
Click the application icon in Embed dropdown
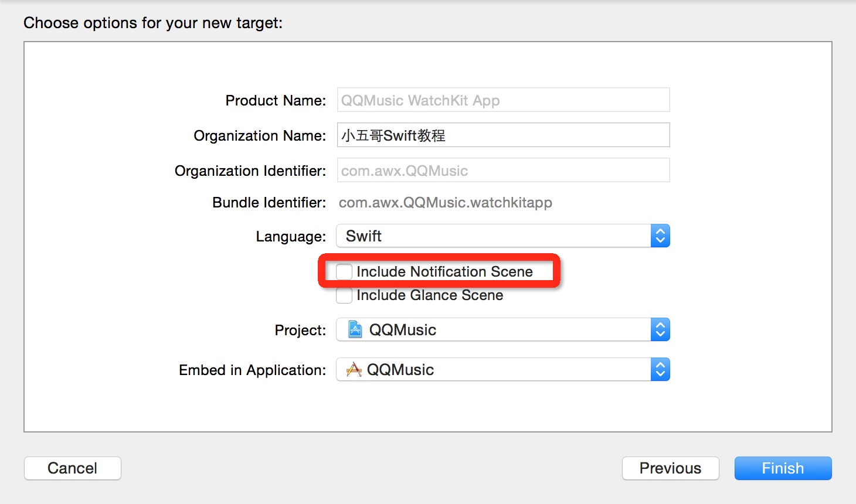354,369
